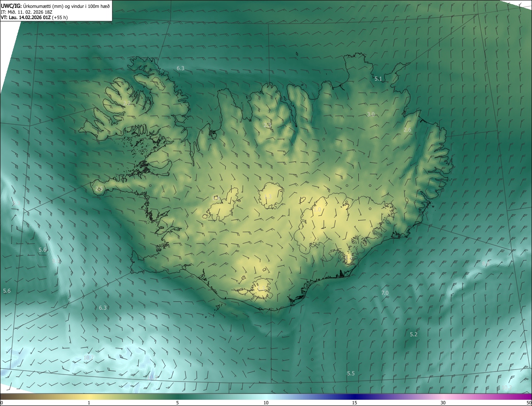Click the 2.2 label over the Westfjords
Viewport: 532px width, 406px height.
point(127,103)
